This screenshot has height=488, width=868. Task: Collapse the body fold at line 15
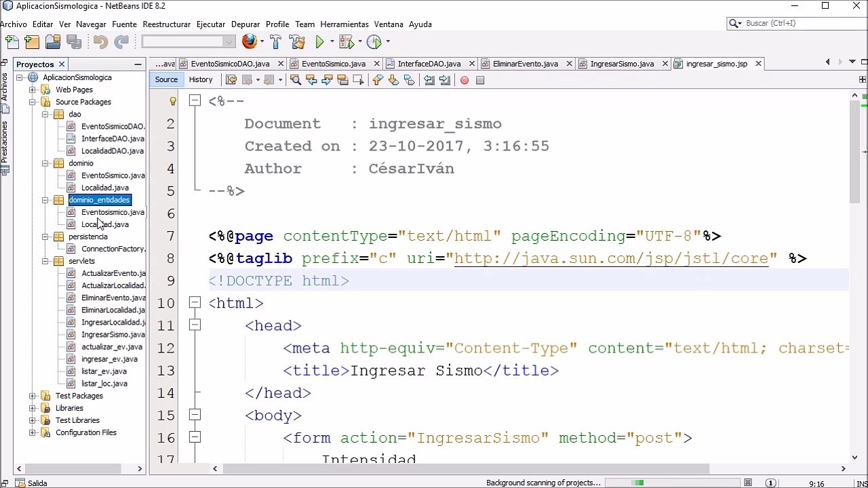coord(195,415)
